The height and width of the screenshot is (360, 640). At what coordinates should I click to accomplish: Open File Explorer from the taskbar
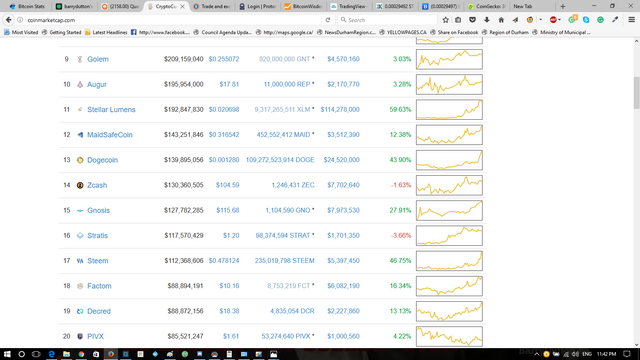66,354
